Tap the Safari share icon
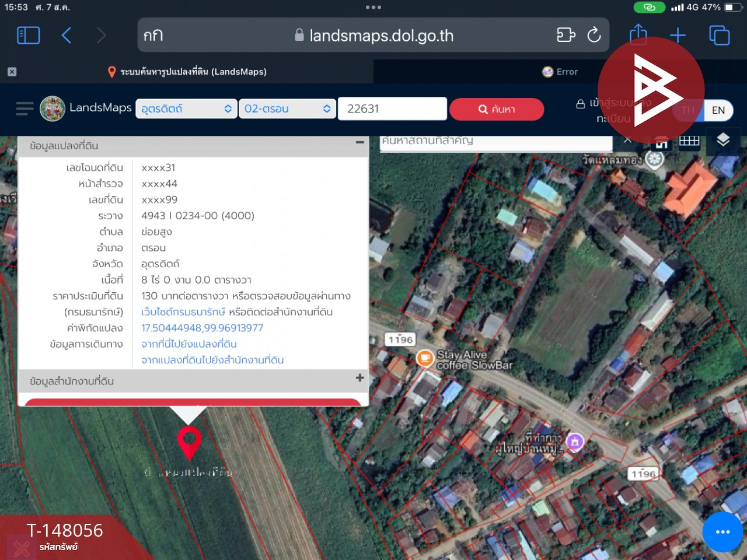The image size is (747, 560). pos(638,34)
